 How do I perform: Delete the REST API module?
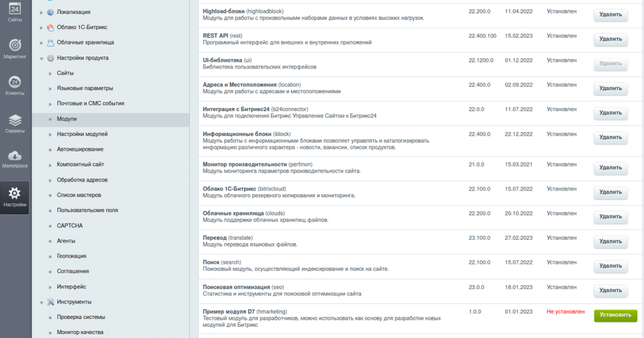610,40
